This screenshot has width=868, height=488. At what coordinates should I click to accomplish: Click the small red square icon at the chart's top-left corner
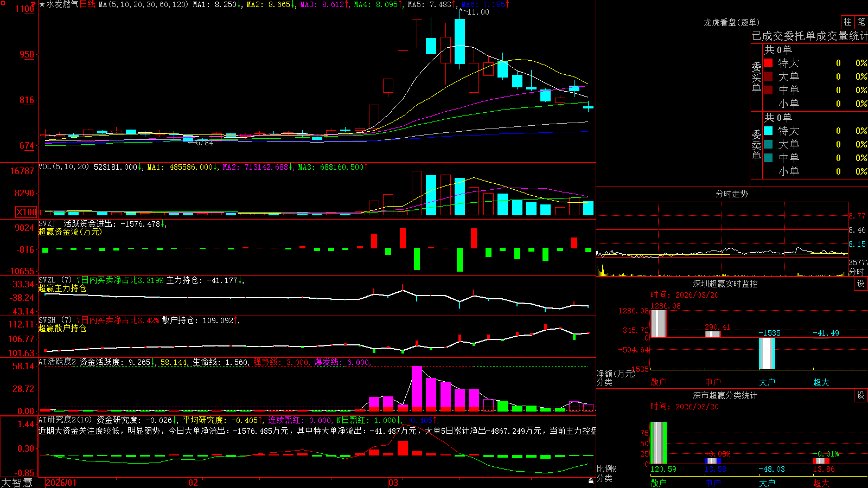pyautogui.click(x=2, y=3)
